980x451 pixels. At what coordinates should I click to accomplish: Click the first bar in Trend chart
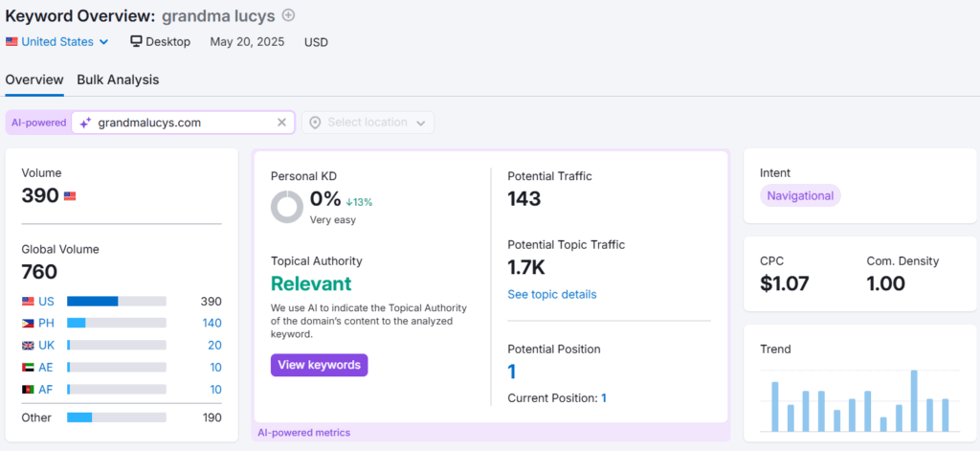point(775,407)
